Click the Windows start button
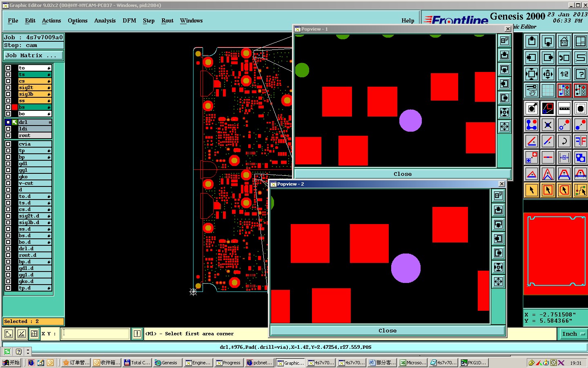This screenshot has height=368, width=588. pos(11,363)
